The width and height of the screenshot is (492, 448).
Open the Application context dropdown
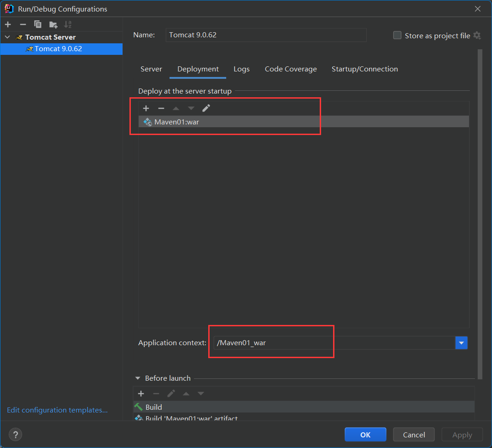click(461, 343)
